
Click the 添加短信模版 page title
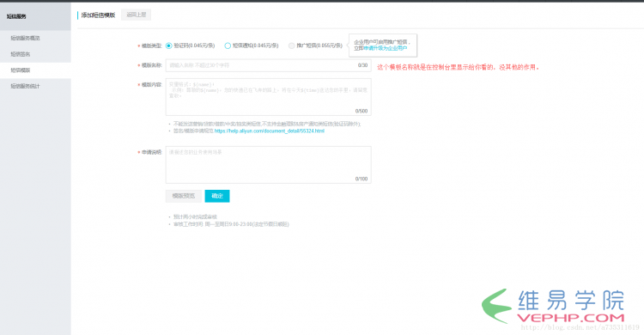click(x=98, y=15)
